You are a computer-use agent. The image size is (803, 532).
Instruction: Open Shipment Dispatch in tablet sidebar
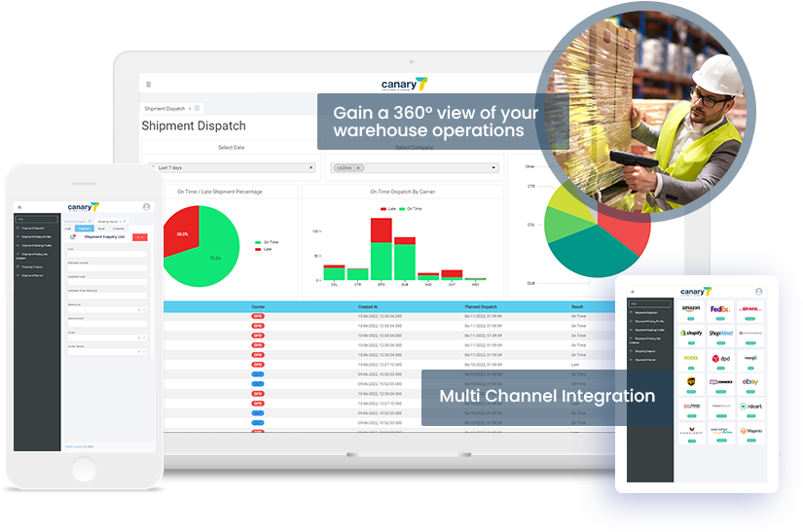click(x=644, y=312)
